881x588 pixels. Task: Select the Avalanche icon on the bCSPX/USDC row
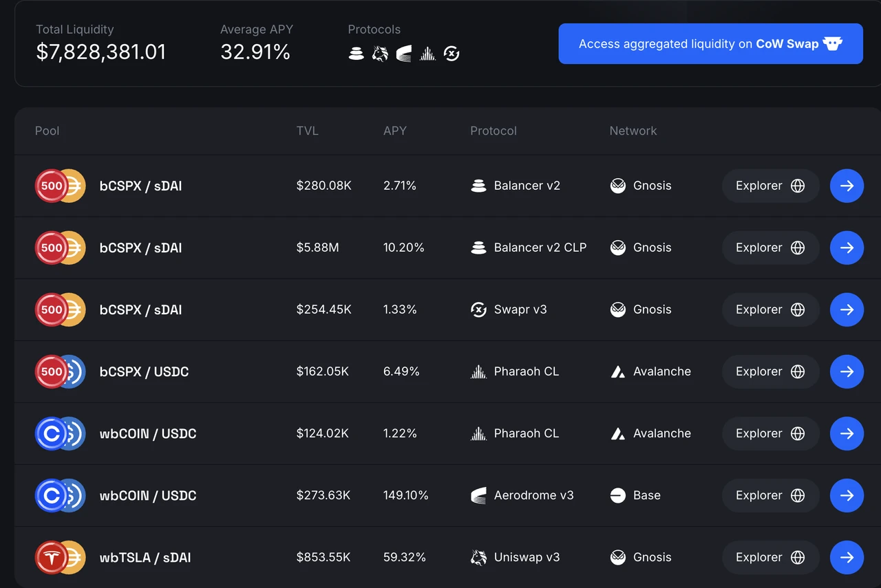(x=617, y=371)
